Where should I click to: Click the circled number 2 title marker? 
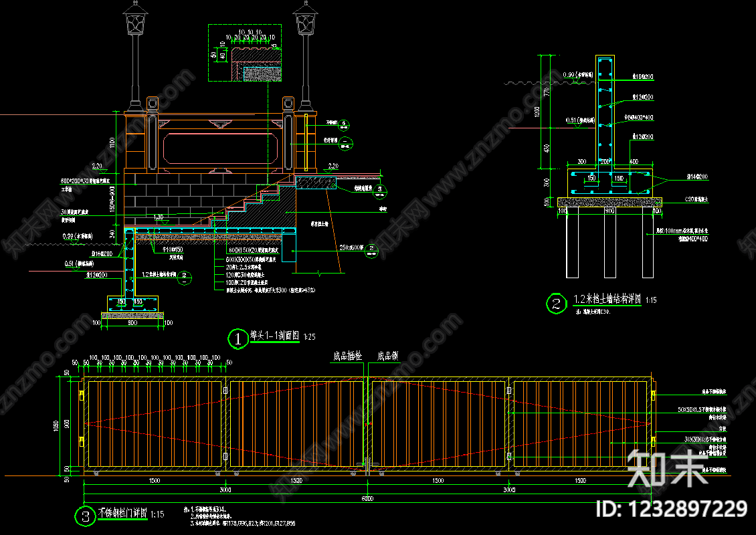[557, 304]
